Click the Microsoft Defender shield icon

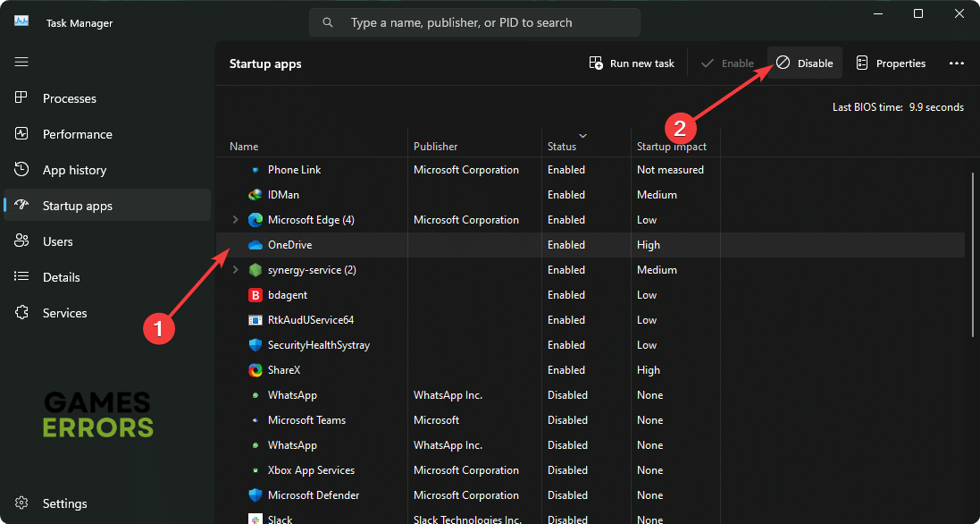click(255, 495)
